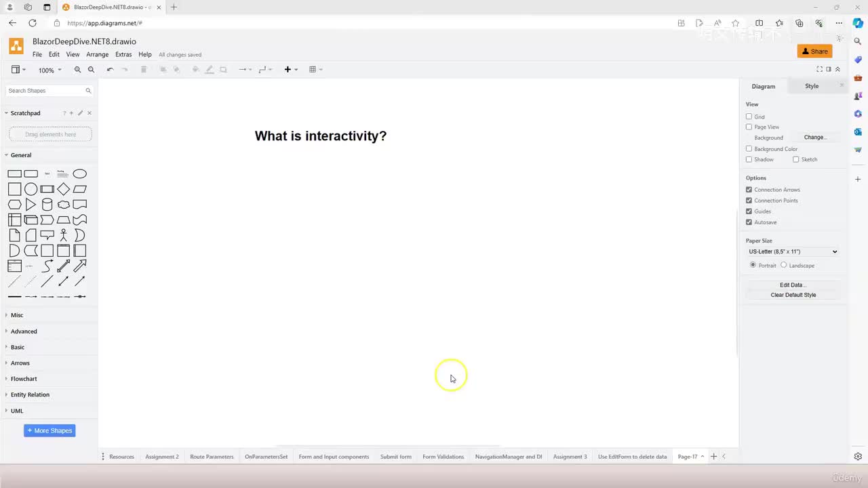Toggle the Guides checkbox off

click(x=749, y=211)
